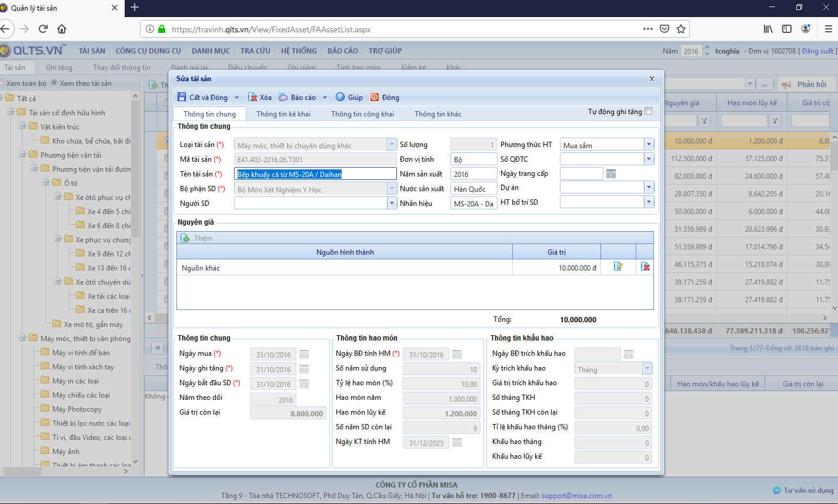Click the Giúp help icon
The height and width of the screenshot is (504, 838).
coord(349,98)
